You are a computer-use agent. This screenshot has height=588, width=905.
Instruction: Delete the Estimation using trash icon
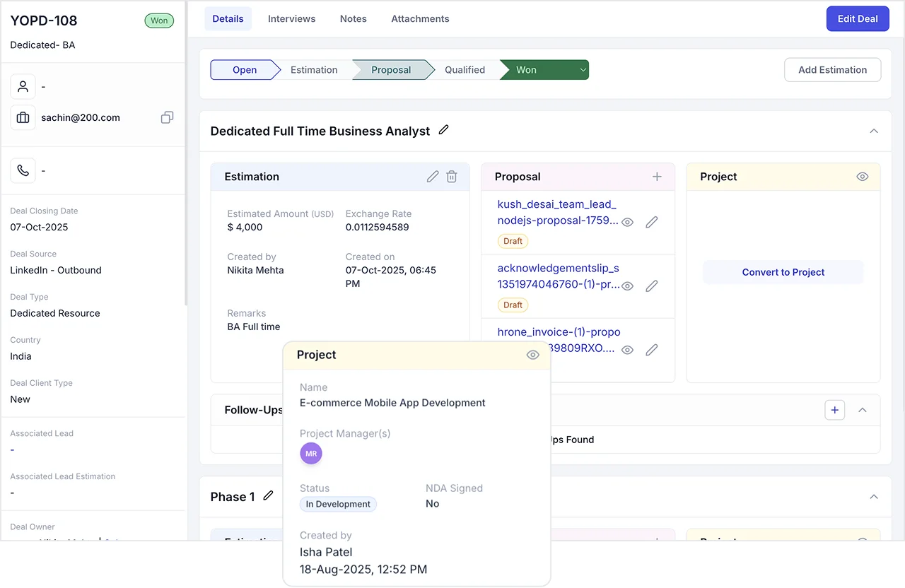click(x=452, y=177)
